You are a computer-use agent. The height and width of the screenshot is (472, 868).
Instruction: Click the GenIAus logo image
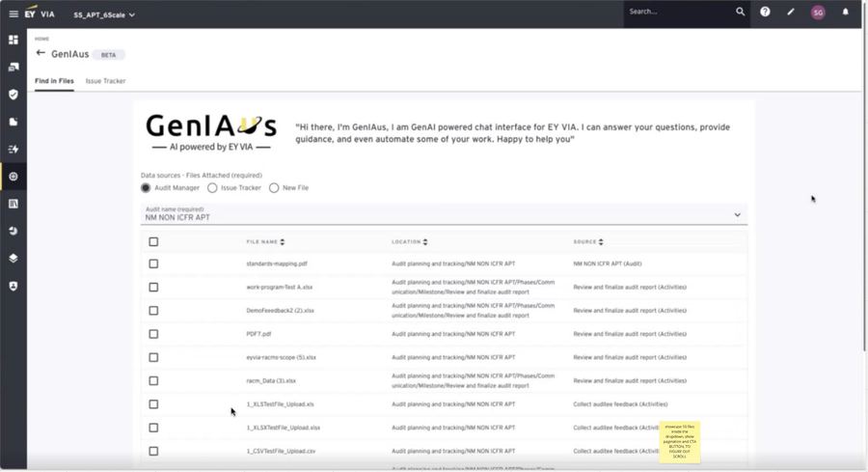pyautogui.click(x=211, y=132)
